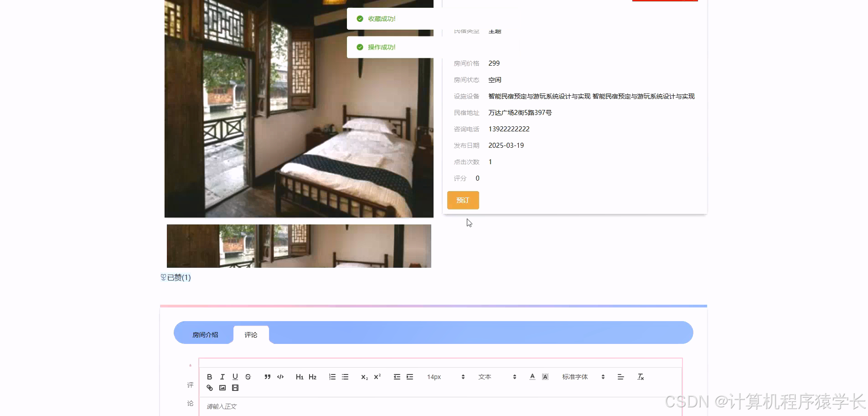Open the 标准字体 font family dropdown
This screenshot has width=868, height=416.
point(575,377)
